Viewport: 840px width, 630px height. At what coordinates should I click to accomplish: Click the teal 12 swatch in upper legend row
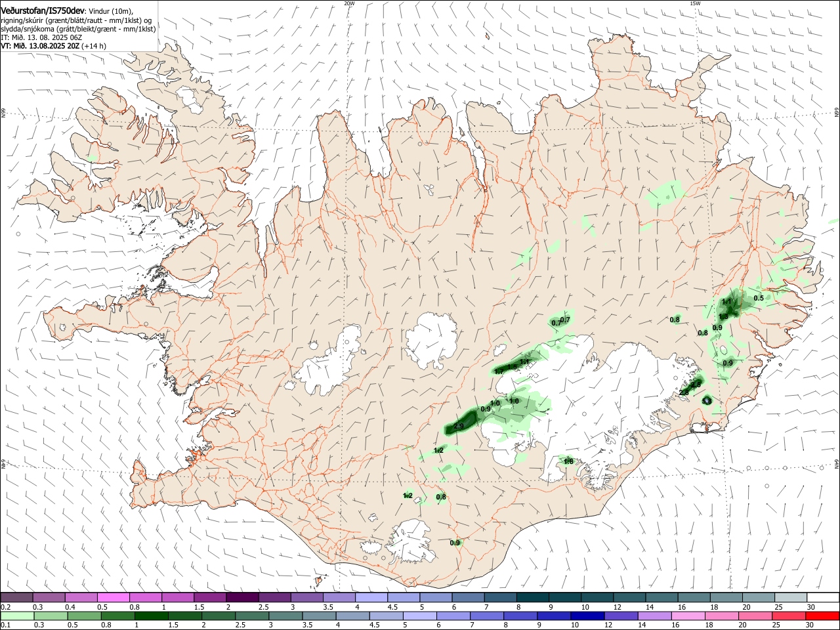point(630,597)
